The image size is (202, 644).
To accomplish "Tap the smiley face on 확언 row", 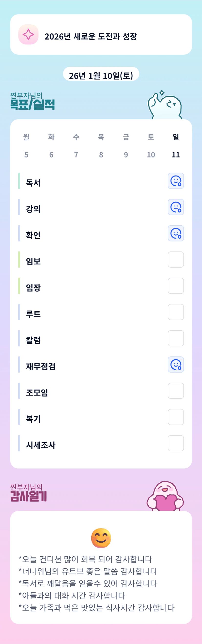I will point(176,233).
